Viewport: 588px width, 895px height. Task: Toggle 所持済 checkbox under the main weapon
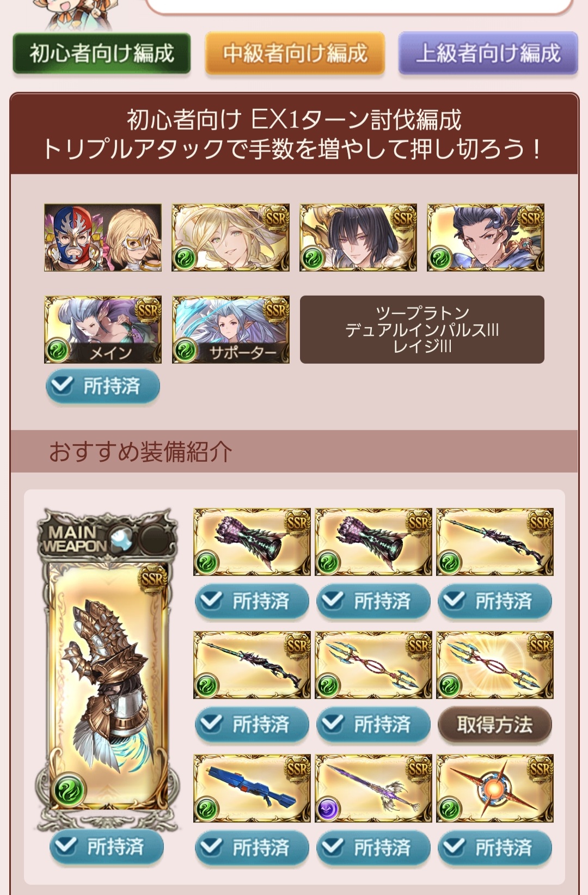point(107,847)
